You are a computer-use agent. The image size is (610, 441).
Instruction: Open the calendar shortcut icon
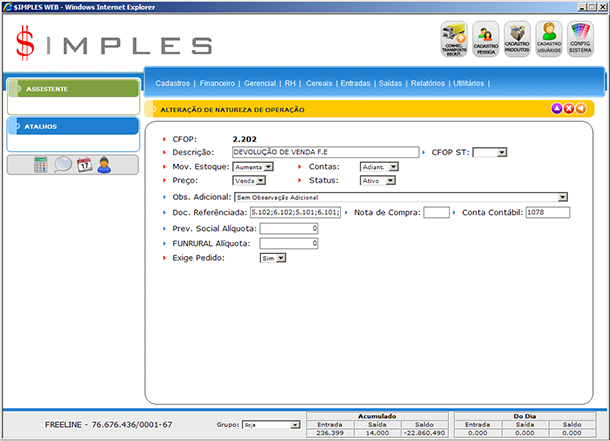(84, 165)
